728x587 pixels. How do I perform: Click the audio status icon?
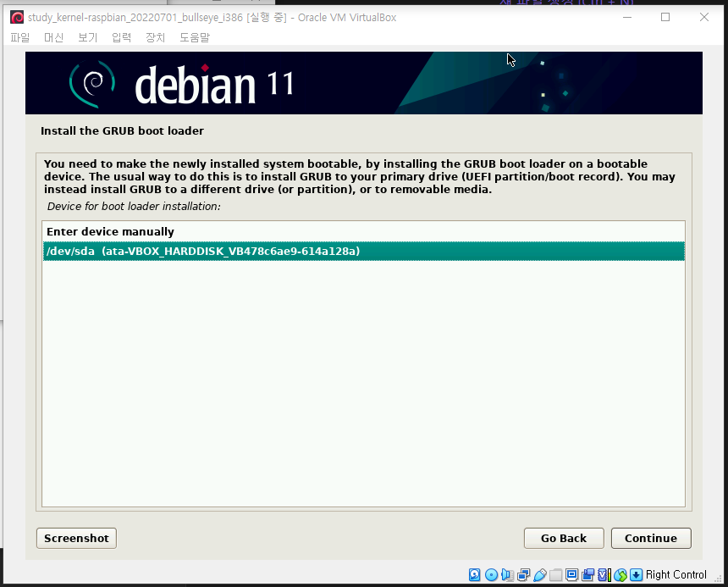click(507, 575)
